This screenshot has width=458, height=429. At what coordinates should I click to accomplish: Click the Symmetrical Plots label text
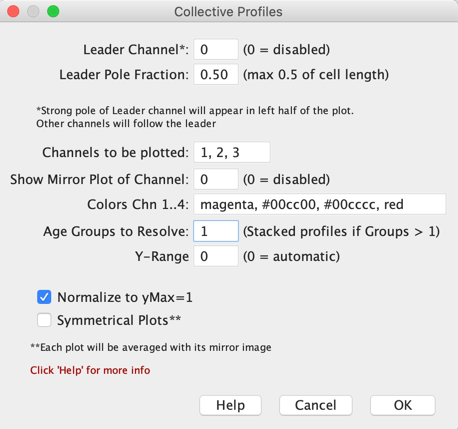pyautogui.click(x=119, y=320)
